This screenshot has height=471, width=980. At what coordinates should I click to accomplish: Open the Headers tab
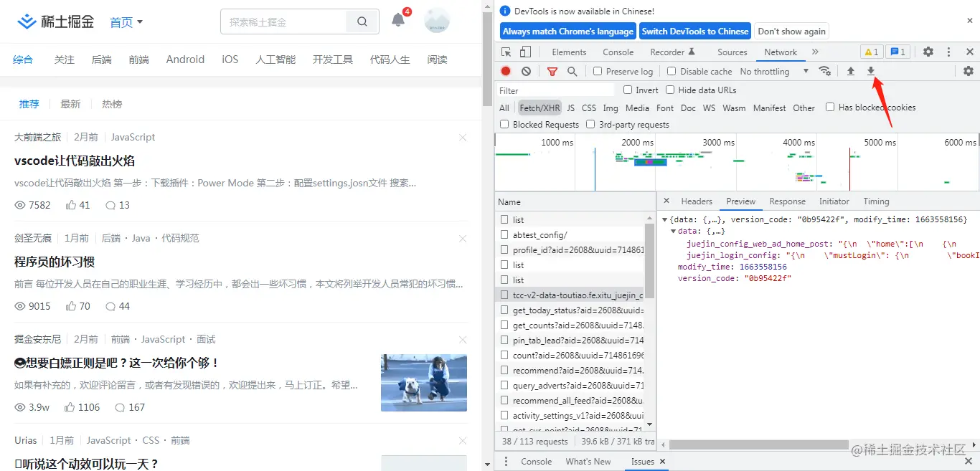pos(697,201)
